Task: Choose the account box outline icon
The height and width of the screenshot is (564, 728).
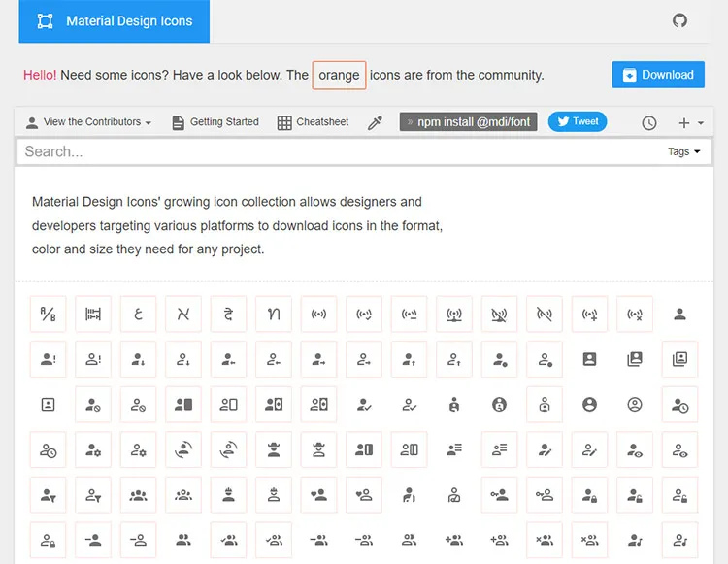Action: click(x=48, y=405)
